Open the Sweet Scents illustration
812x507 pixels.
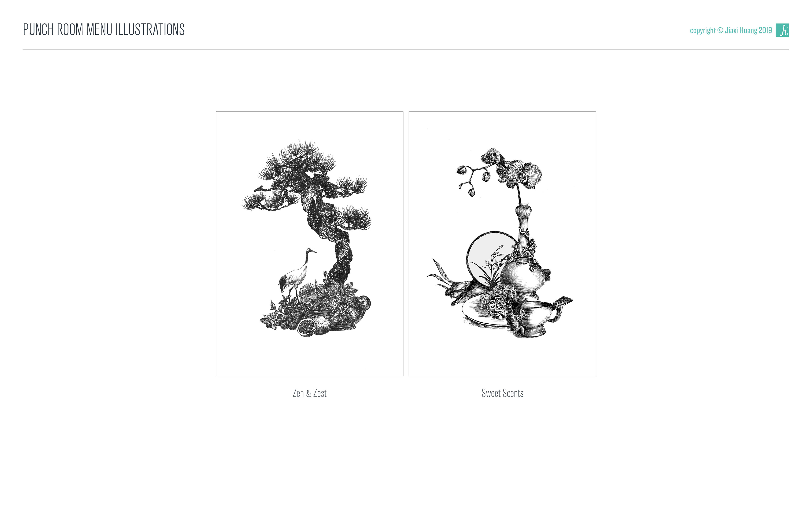click(502, 244)
